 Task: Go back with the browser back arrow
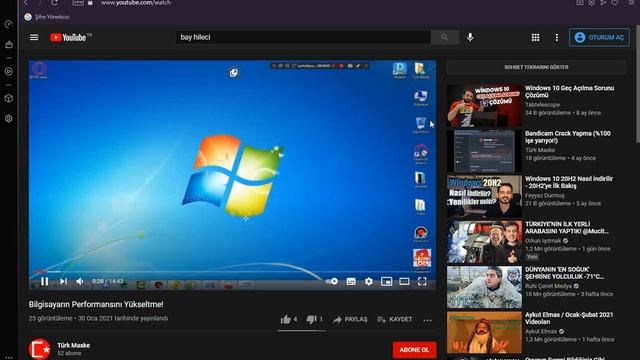[x=25, y=3]
